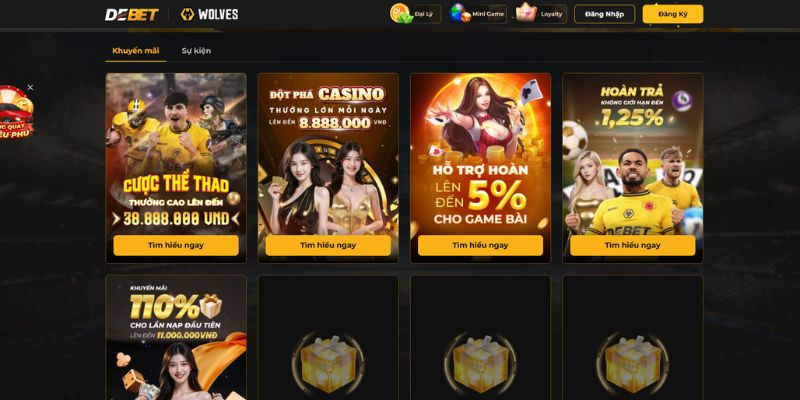
Task: Close the floating lucky wheel widget
Action: tap(30, 88)
